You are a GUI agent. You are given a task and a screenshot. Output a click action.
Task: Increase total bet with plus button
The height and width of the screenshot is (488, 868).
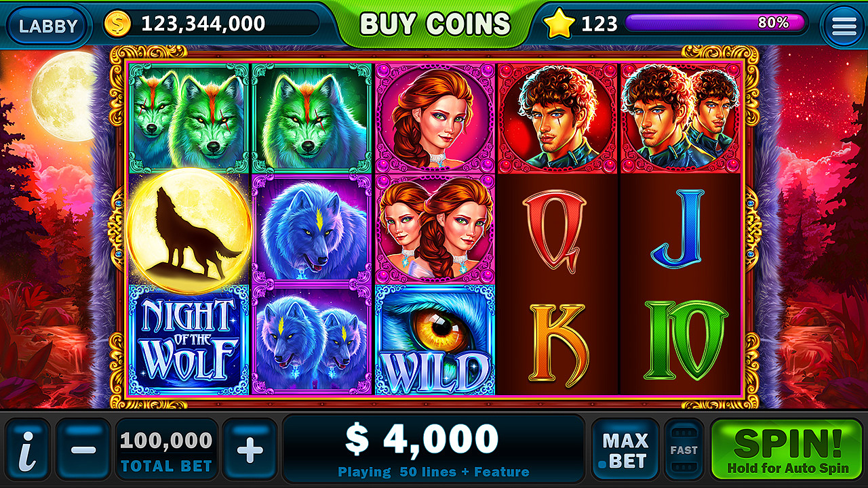click(250, 449)
